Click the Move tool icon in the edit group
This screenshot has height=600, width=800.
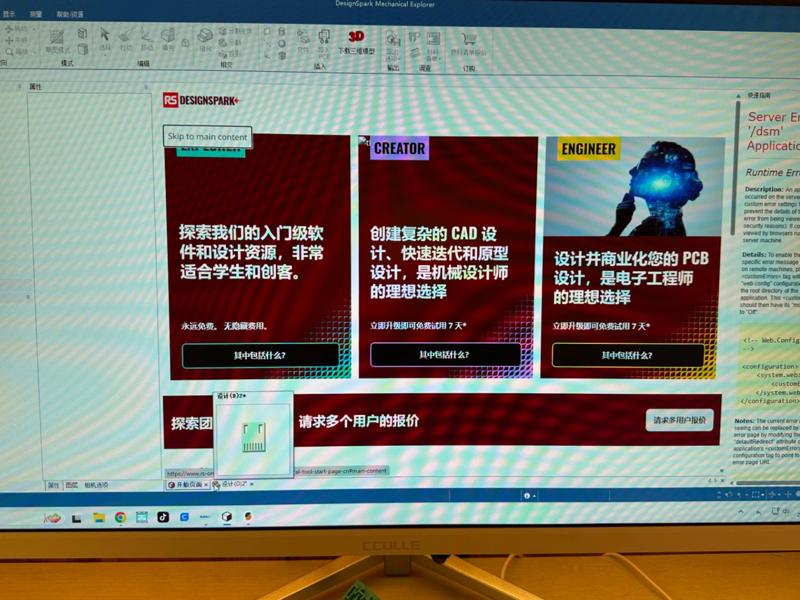[x=146, y=36]
